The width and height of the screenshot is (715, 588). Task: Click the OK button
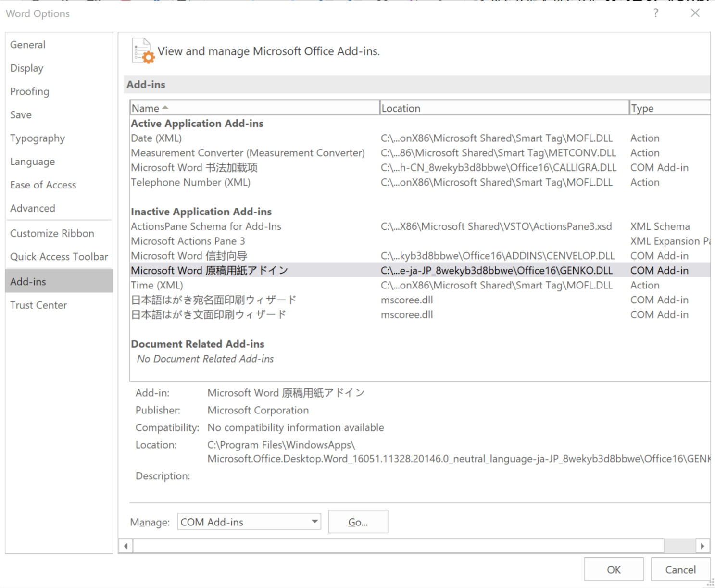pos(614,570)
